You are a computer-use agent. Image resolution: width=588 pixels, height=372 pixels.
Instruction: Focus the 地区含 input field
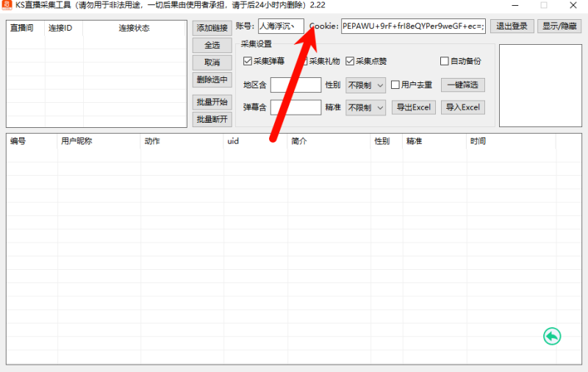[x=296, y=85]
